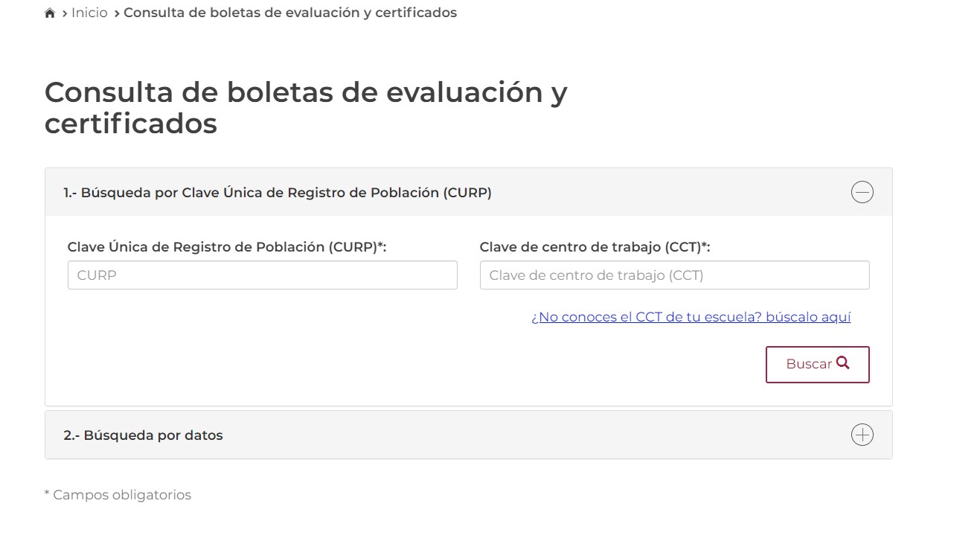Click the home icon in the breadcrumb

[50, 13]
